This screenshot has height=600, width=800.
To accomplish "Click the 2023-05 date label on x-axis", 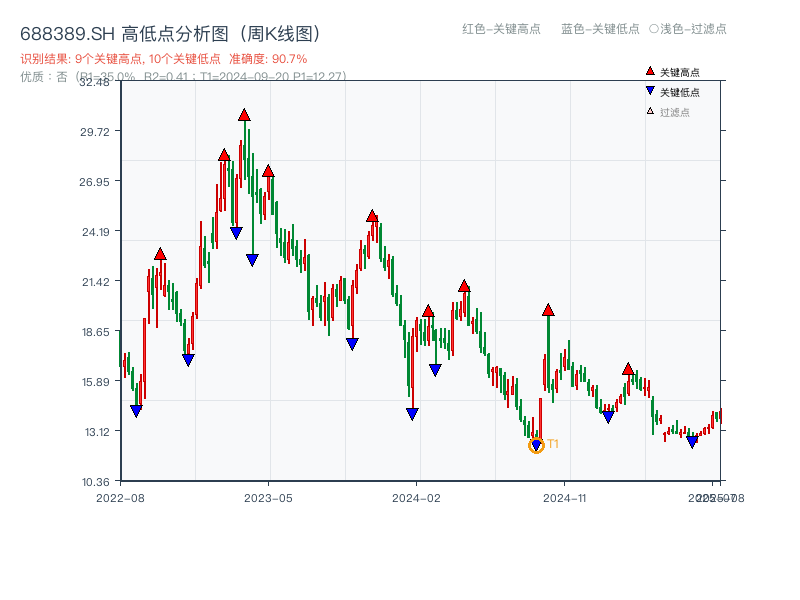I will coord(267,495).
